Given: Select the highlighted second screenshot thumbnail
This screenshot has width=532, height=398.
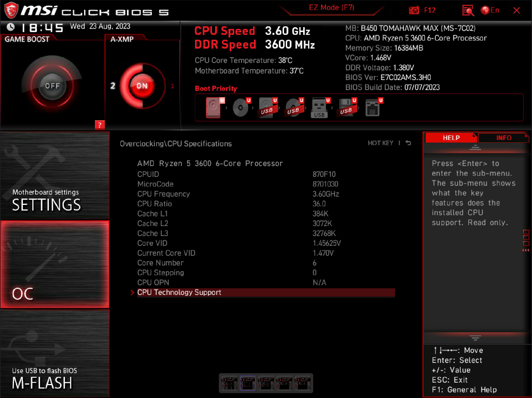Looking at the screenshot, I should click(x=247, y=383).
